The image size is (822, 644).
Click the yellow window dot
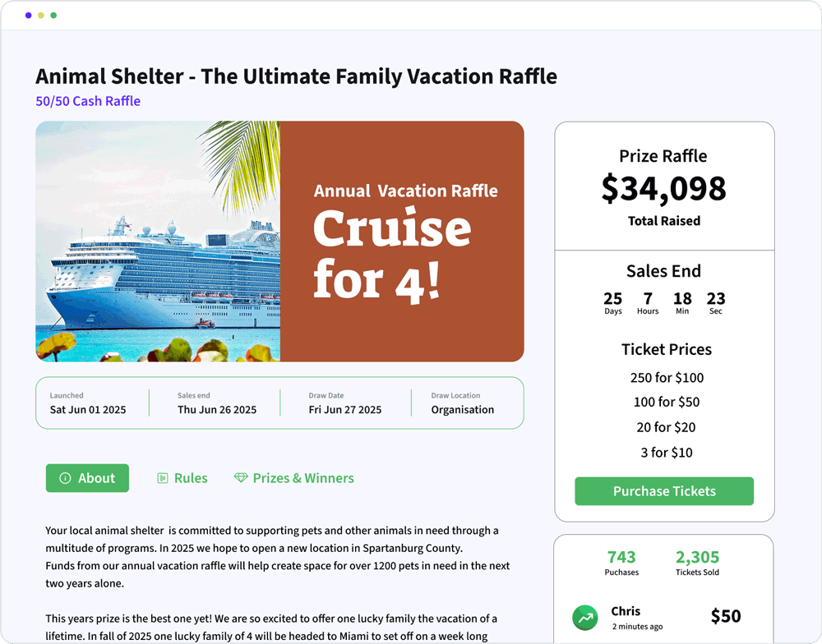coord(41,16)
